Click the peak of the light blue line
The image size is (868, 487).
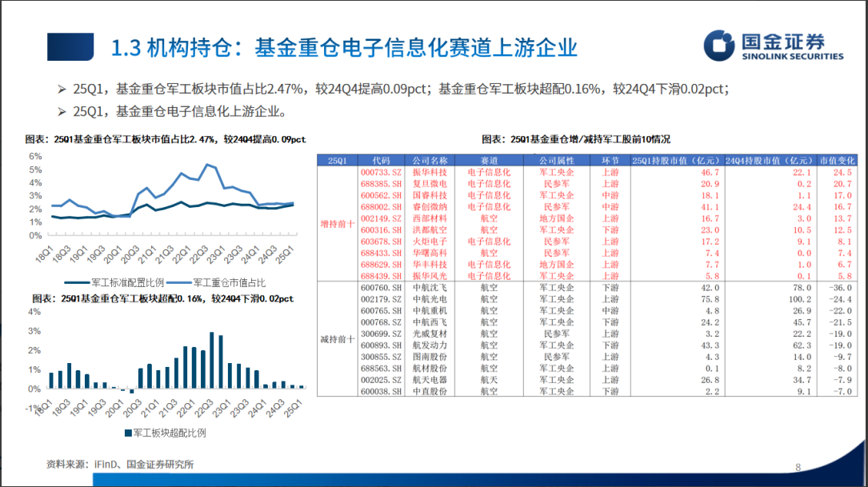(x=207, y=165)
